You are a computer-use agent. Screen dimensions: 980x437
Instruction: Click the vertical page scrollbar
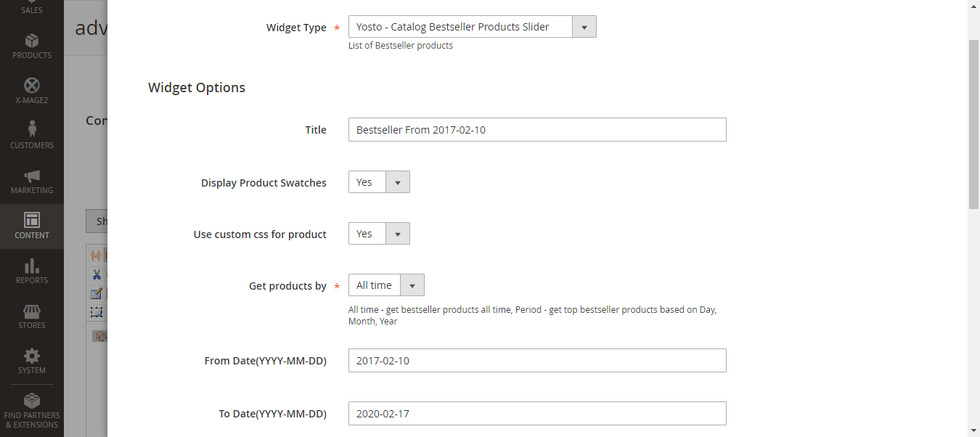point(973,123)
